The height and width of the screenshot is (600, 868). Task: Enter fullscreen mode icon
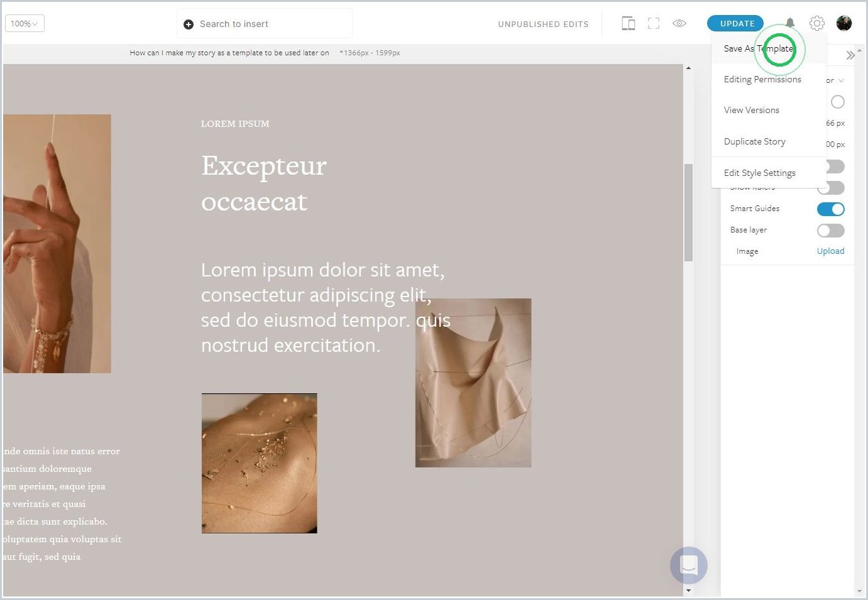[654, 24]
